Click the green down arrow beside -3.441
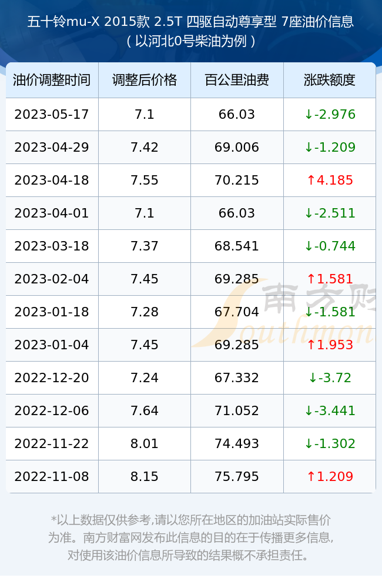Screen dimensions: 382x588 click(x=309, y=411)
